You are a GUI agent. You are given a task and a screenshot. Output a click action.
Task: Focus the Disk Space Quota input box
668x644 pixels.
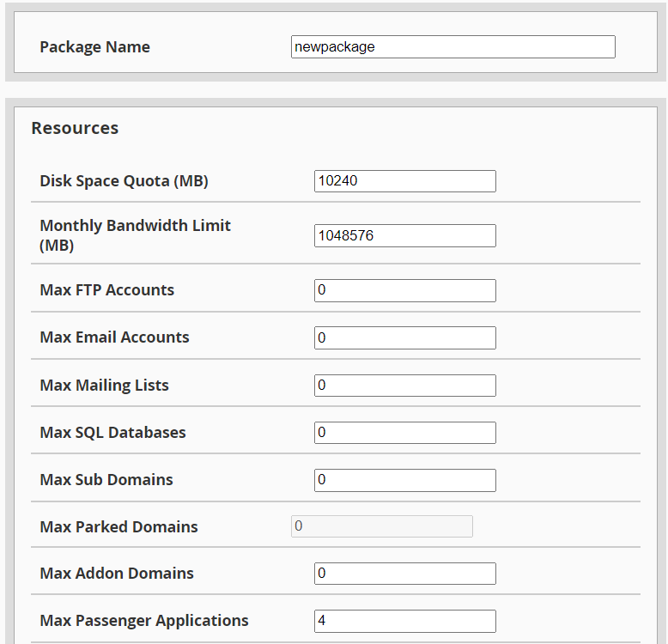click(404, 181)
